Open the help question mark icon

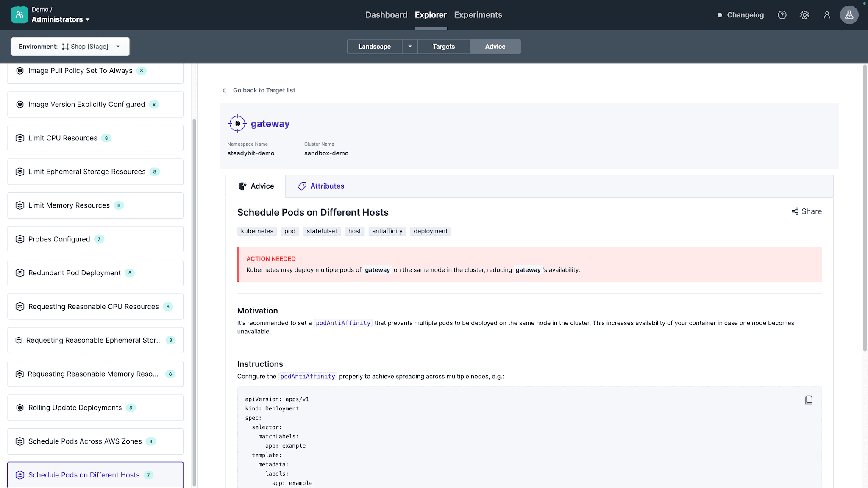coord(782,15)
